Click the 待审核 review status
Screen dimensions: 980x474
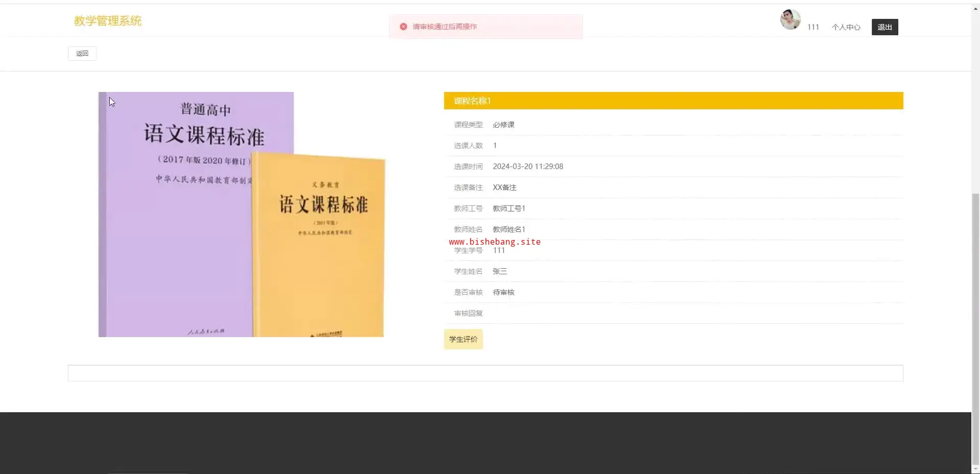tap(503, 292)
